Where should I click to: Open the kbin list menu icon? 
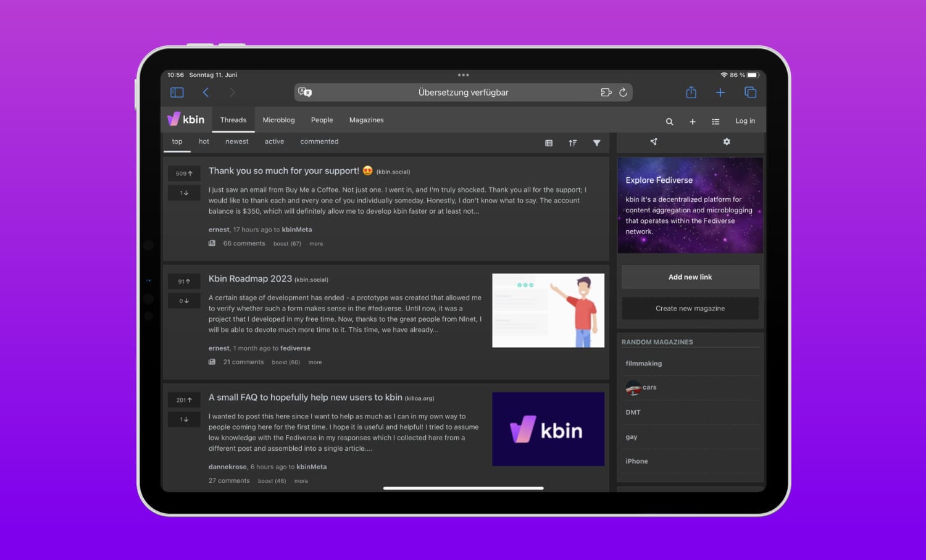pyautogui.click(x=715, y=122)
